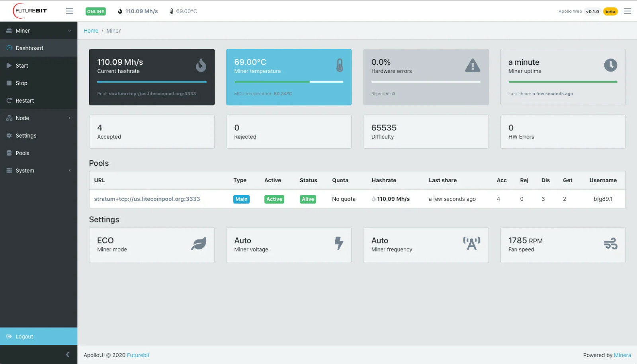Click the flame icon on the hashrate card

[x=201, y=65]
